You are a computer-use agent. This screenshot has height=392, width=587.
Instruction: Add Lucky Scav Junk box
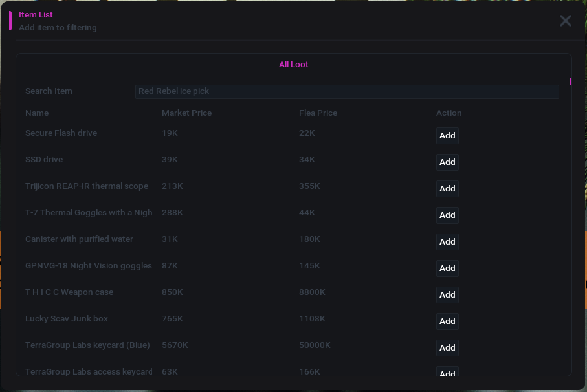coord(447,321)
